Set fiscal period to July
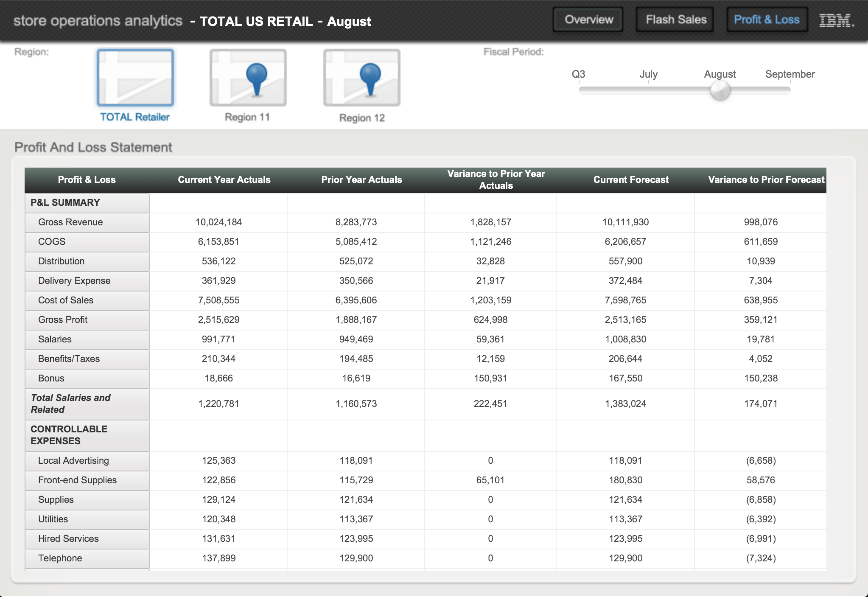This screenshot has width=868, height=597. pos(648,74)
